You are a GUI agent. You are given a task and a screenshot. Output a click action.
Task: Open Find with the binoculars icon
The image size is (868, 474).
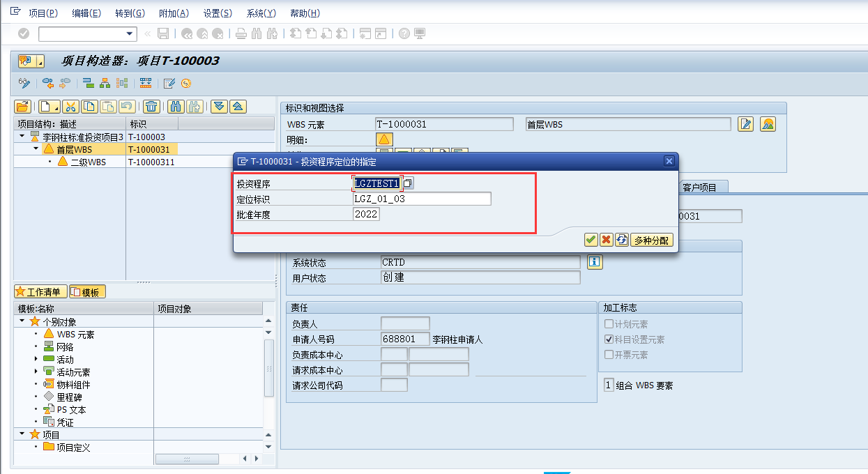(176, 106)
